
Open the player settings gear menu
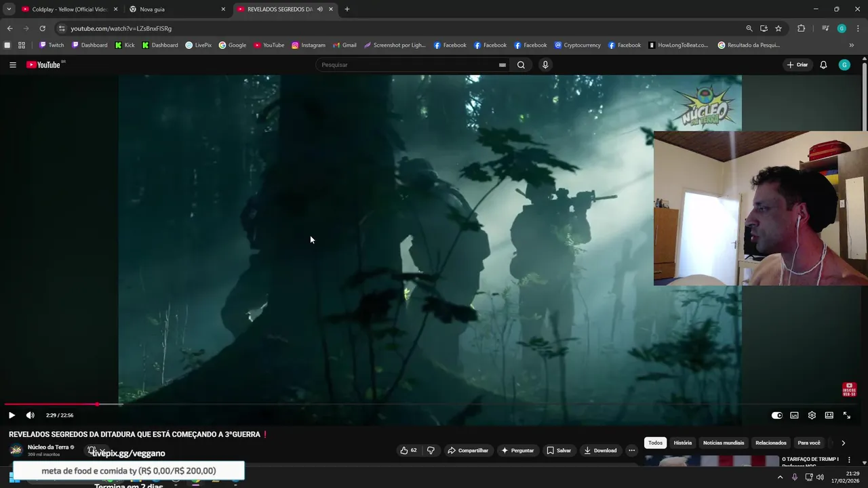[x=812, y=415]
